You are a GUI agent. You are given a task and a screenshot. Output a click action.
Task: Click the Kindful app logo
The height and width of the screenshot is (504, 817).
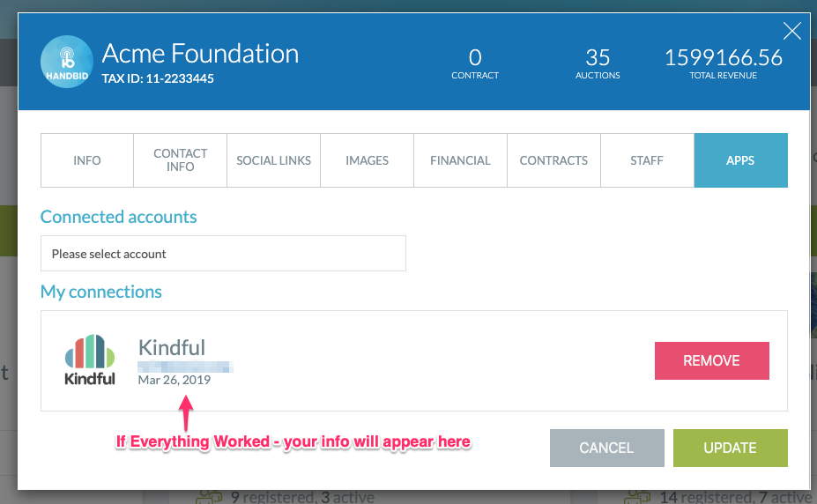(x=90, y=359)
